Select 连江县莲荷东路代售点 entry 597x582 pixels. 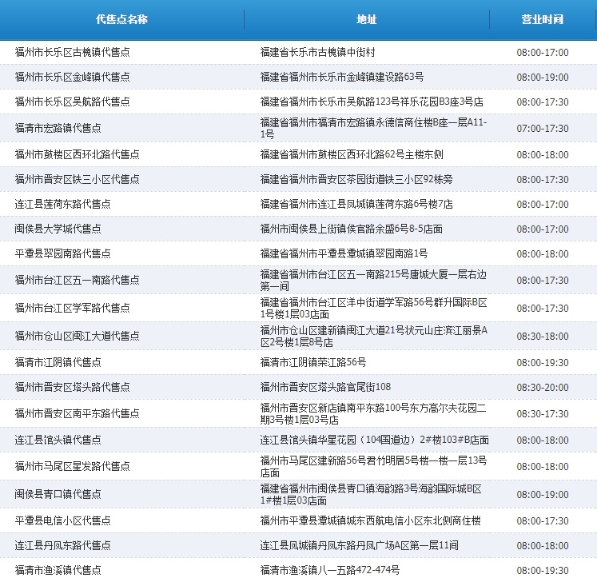click(62, 204)
